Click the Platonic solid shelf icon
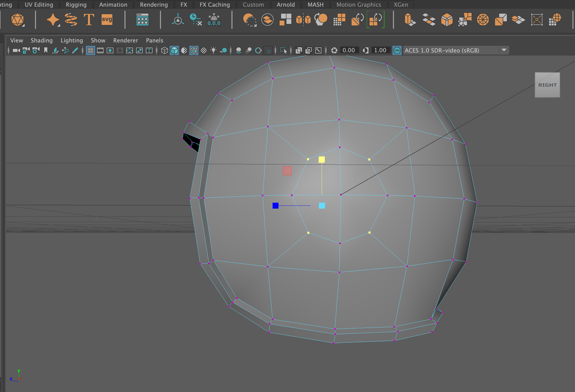Screen dimensions: 575x392 point(18,20)
